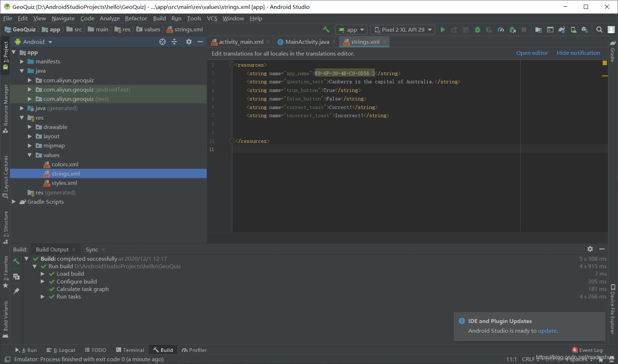The height and width of the screenshot is (364, 618).
Task: Expand Load build step
Action: pyautogui.click(x=42, y=274)
